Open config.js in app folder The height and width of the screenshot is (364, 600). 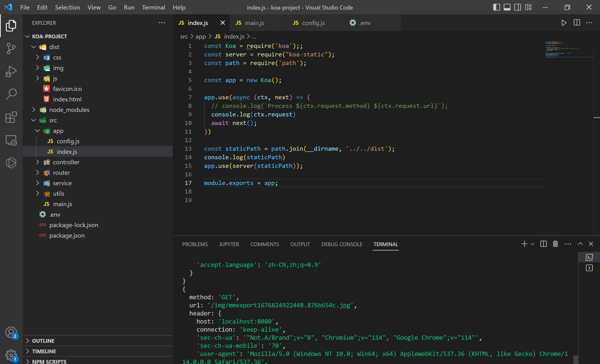click(x=98, y=141)
